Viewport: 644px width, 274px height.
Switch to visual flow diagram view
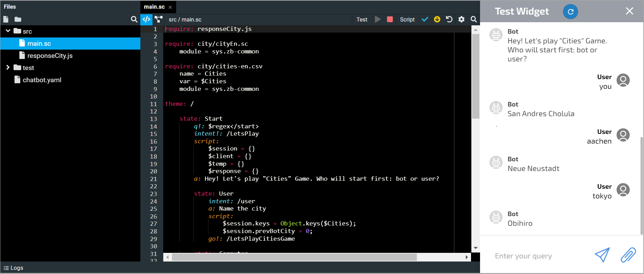[159, 19]
